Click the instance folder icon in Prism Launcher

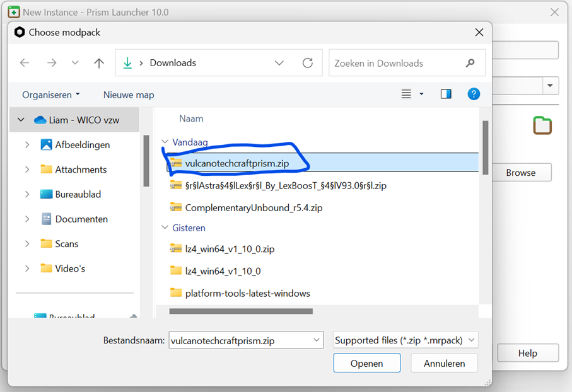click(542, 125)
